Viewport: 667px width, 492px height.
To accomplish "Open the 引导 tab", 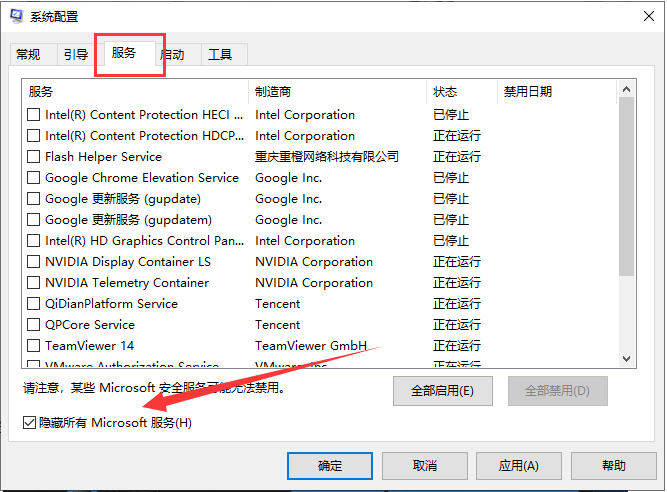I will click(x=75, y=55).
